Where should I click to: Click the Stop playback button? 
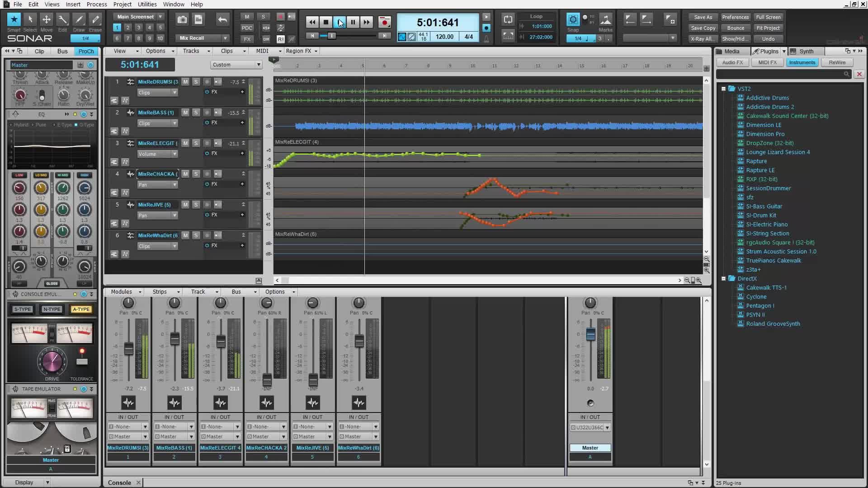[x=325, y=22]
